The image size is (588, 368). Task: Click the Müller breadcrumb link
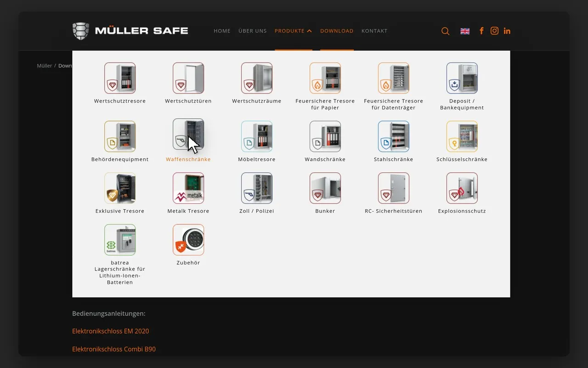[x=45, y=66]
